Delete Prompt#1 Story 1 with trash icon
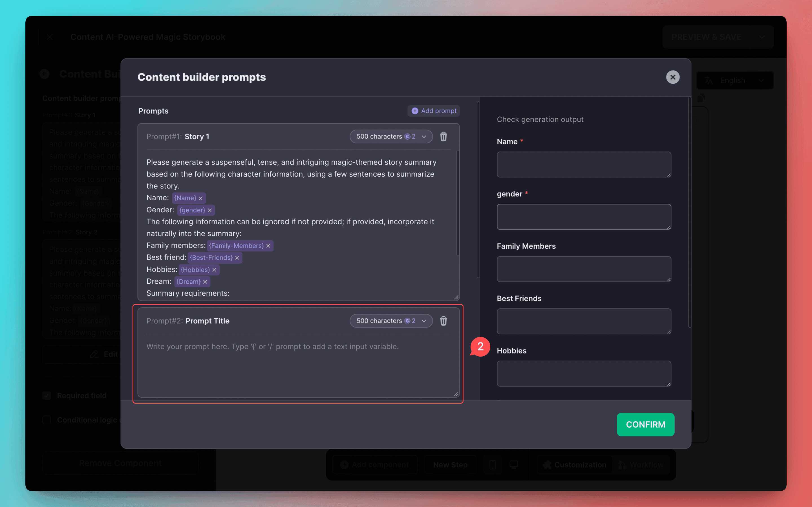 pos(443,137)
